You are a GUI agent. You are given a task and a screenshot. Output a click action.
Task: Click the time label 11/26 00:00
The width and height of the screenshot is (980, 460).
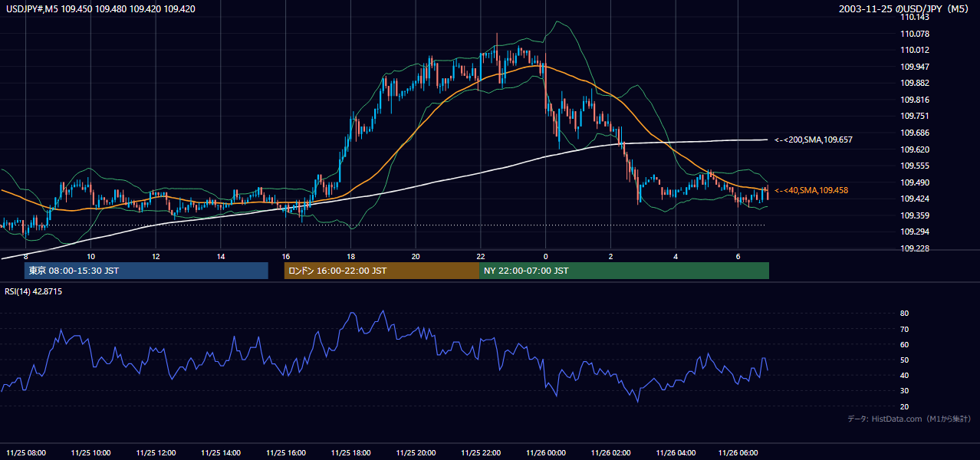545,452
